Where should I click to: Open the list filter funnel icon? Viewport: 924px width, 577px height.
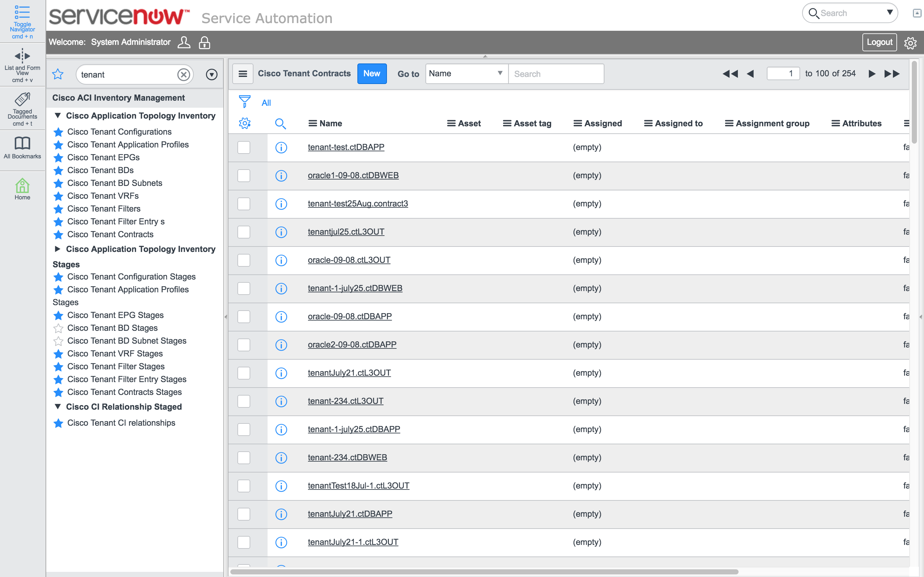245,102
